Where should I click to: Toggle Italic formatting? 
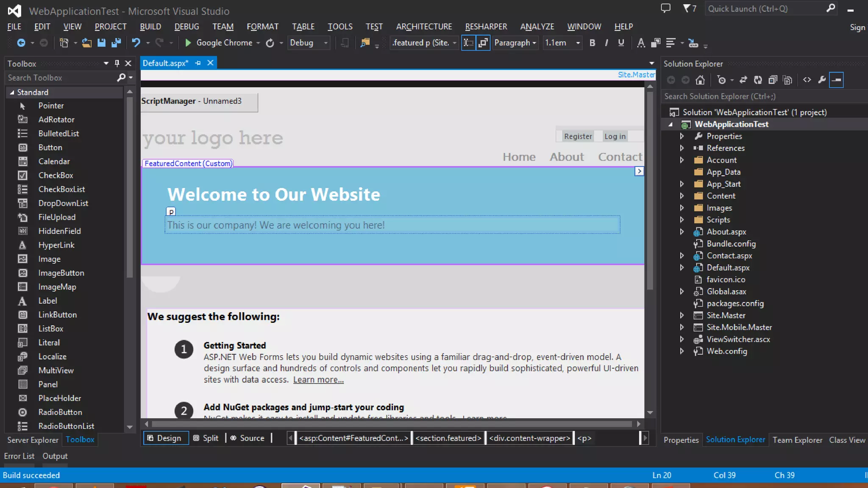[606, 43]
